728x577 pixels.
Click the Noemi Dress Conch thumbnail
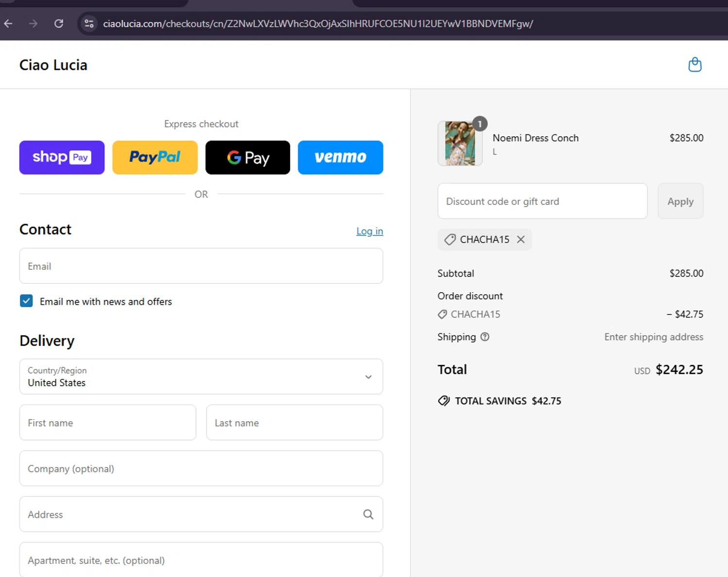pos(460,144)
